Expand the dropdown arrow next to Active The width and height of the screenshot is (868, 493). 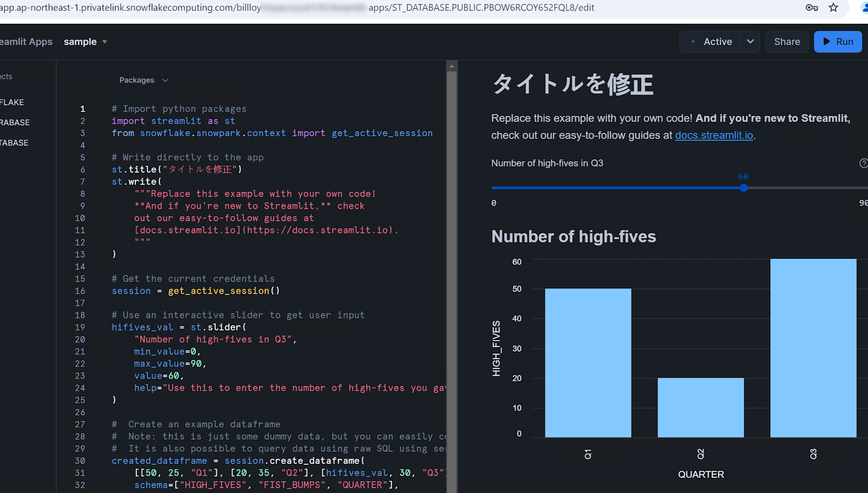coord(750,42)
